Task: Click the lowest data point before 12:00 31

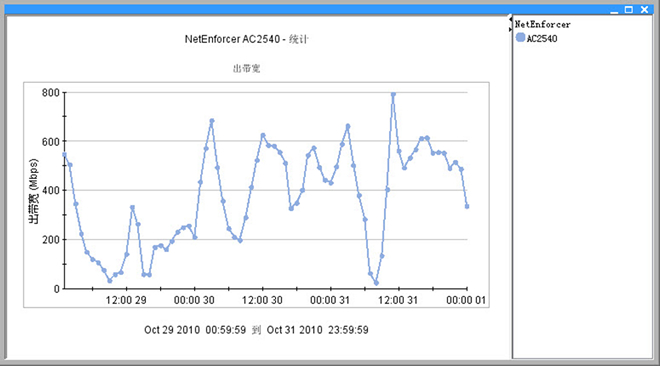Action: [376, 283]
